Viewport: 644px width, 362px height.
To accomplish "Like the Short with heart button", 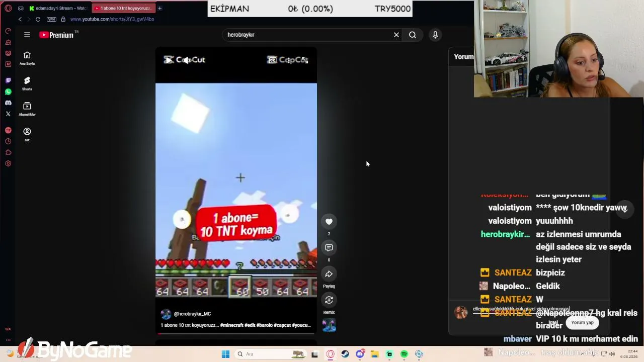I will pos(329,222).
